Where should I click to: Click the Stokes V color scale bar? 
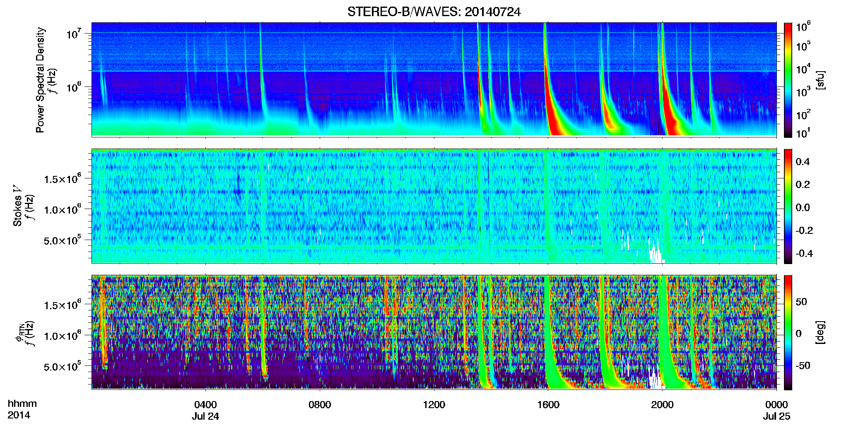click(788, 206)
